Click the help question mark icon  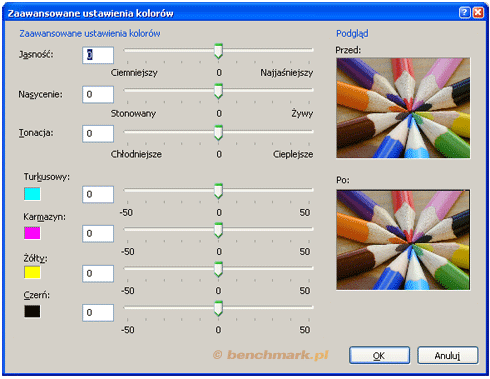click(x=464, y=13)
